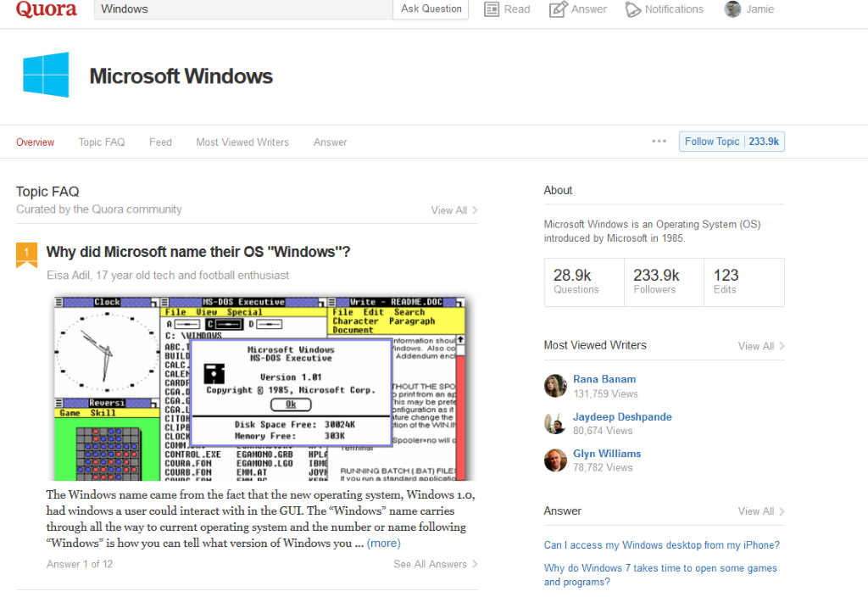Click the Microsoft Windows topic logo
Viewport: 868px width, 597px height.
click(46, 75)
